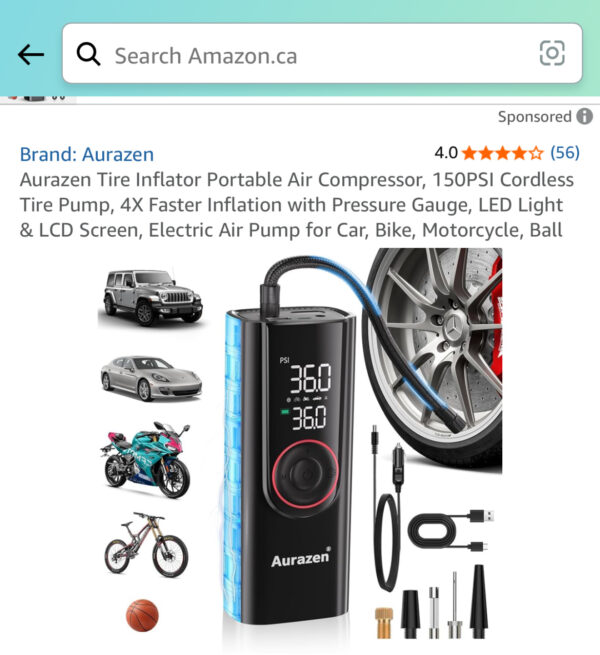Click the Sponsored label text
600x655 pixels.
(x=534, y=117)
